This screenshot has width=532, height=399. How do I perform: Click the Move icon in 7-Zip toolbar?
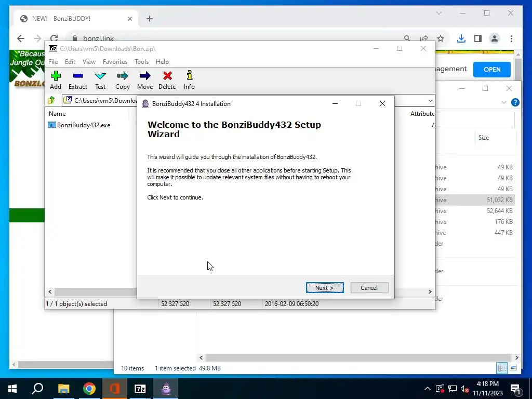pos(145,80)
